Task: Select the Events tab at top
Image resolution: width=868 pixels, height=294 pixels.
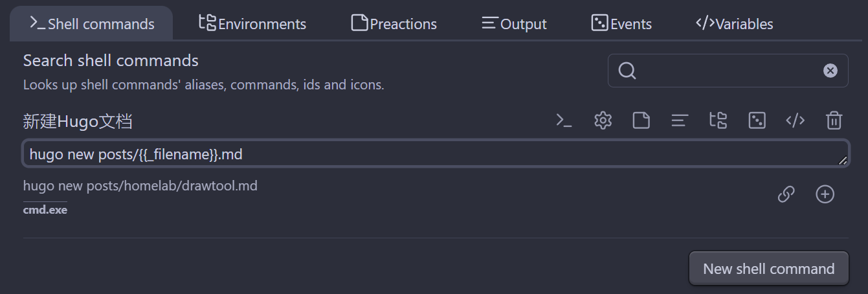Action: pos(621,24)
